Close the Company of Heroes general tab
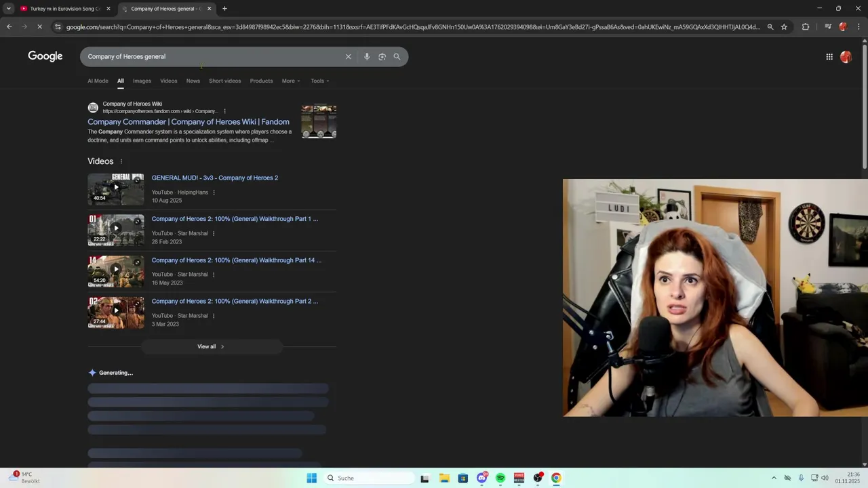 pos(209,9)
